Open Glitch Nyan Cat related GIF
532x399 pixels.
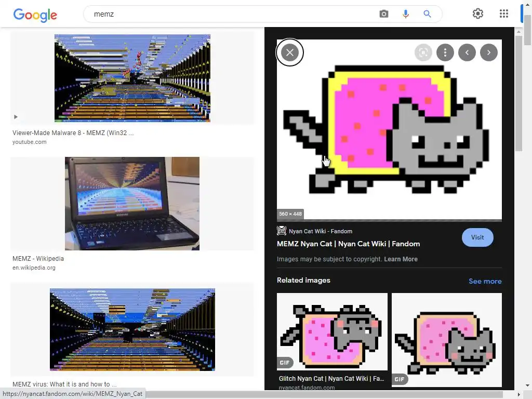pyautogui.click(x=332, y=332)
